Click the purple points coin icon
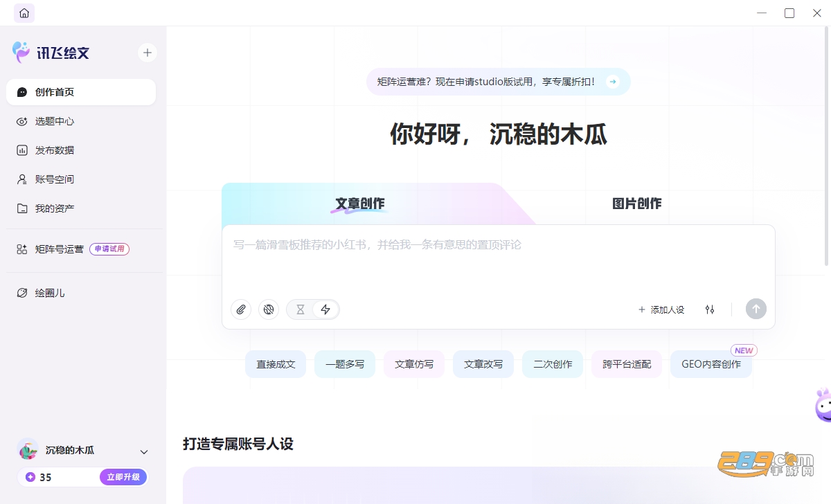The image size is (831, 504). point(30,477)
